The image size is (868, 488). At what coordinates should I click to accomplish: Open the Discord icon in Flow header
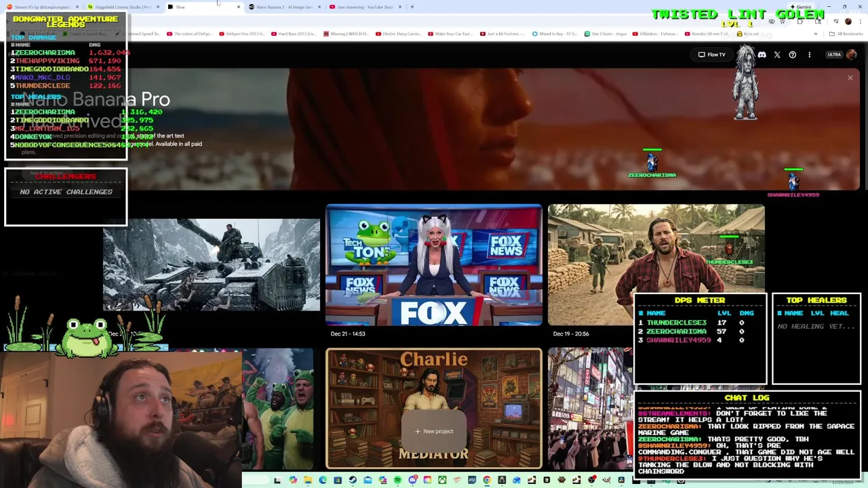coord(762,54)
